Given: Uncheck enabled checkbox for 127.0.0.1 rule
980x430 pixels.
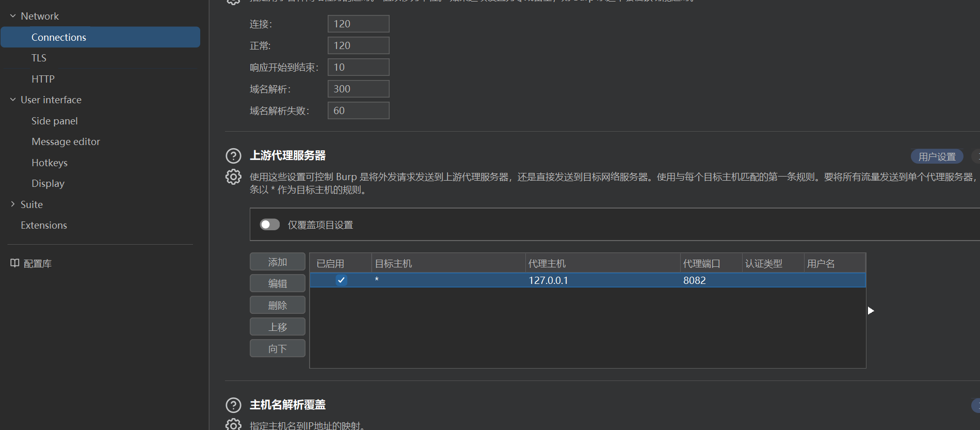Looking at the screenshot, I should tap(341, 280).
